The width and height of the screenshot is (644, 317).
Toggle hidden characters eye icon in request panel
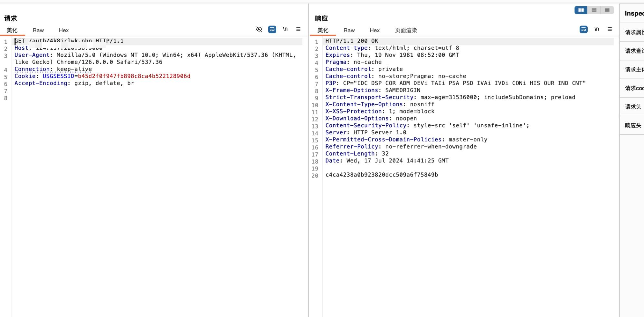click(x=259, y=29)
